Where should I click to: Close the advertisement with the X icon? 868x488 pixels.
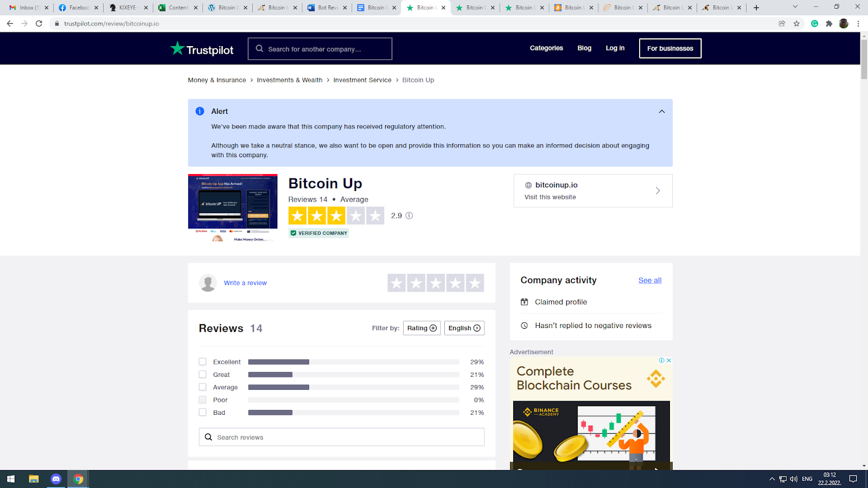tap(669, 360)
